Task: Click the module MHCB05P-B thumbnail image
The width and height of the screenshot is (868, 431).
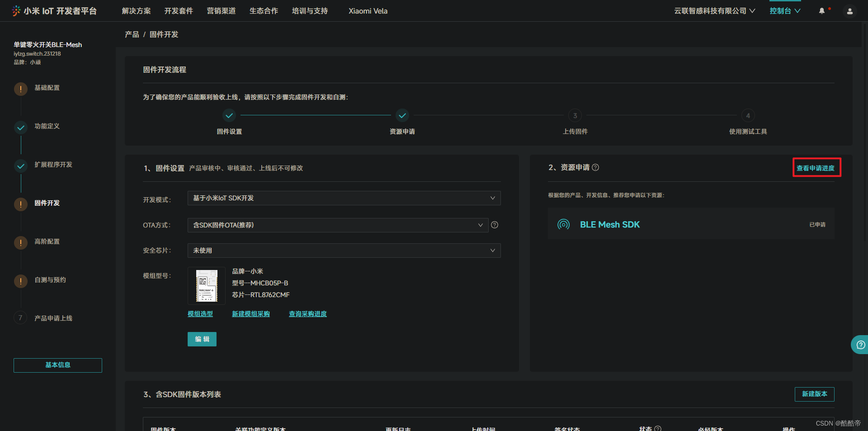Action: [207, 286]
